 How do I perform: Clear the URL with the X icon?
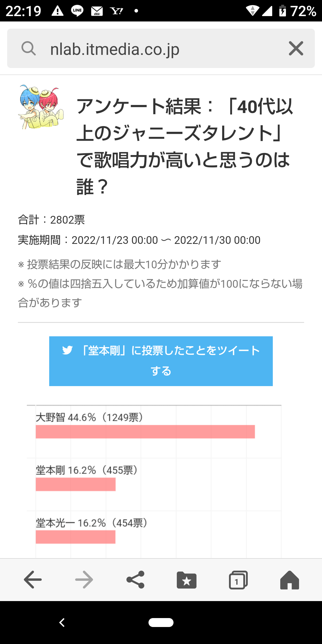(296, 48)
